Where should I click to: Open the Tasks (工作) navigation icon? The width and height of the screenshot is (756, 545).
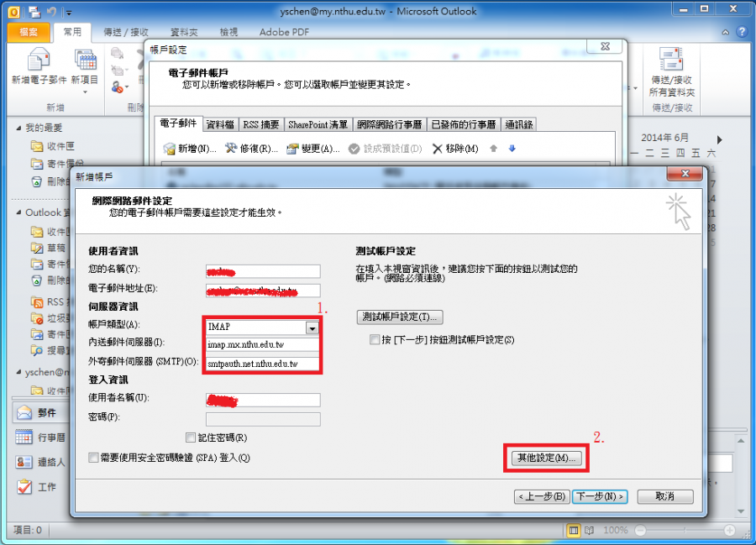[x=24, y=487]
